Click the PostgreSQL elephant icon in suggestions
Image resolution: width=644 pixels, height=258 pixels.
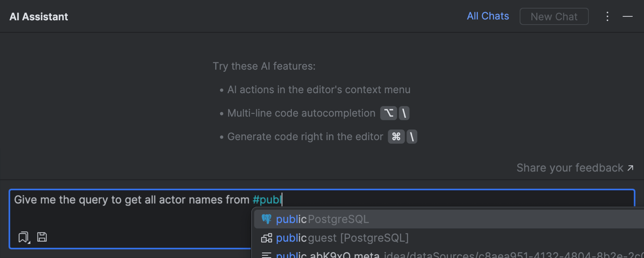point(267,219)
